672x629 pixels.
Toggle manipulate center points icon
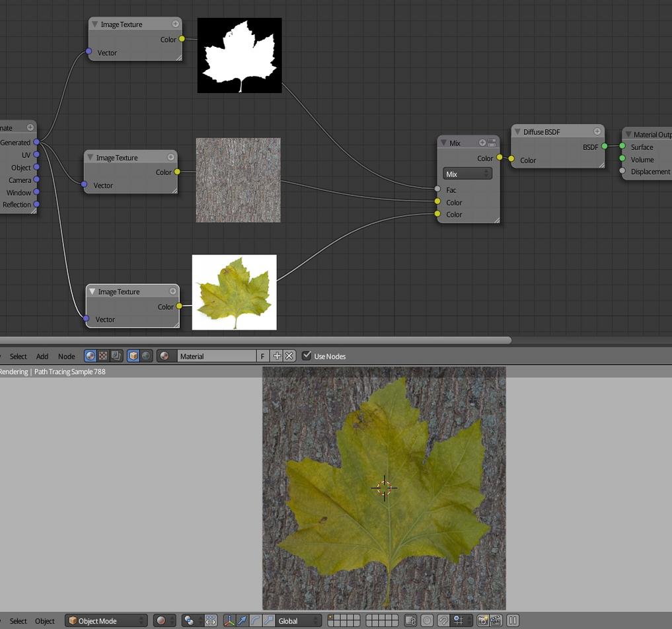pyautogui.click(x=211, y=621)
